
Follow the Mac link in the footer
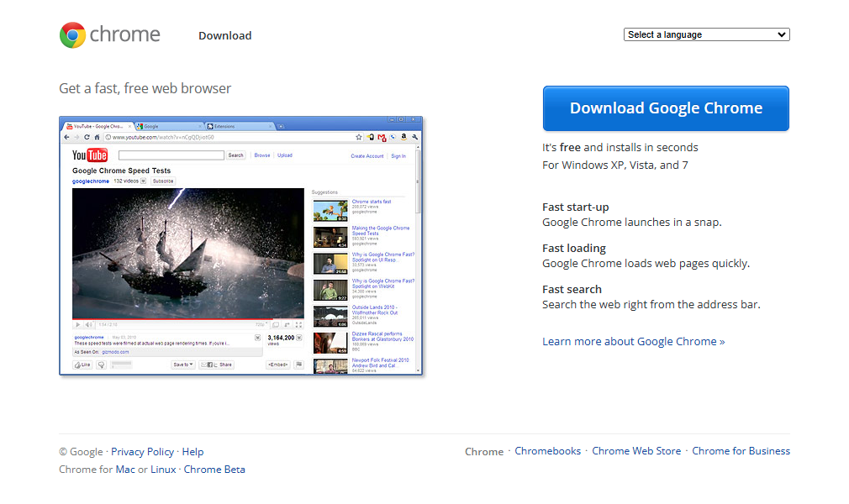tap(125, 470)
